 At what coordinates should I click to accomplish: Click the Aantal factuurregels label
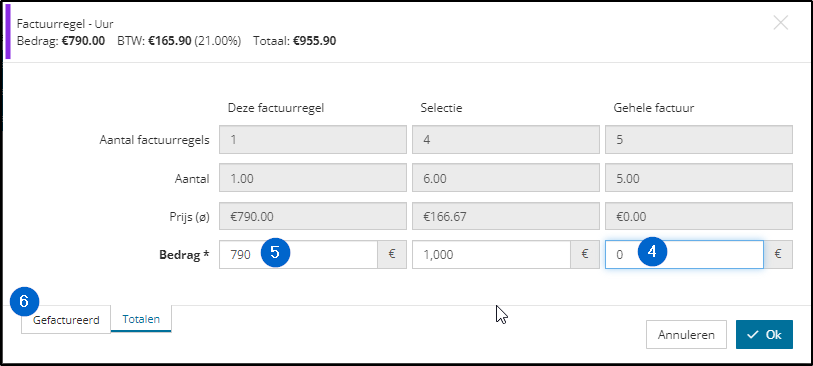coord(155,140)
